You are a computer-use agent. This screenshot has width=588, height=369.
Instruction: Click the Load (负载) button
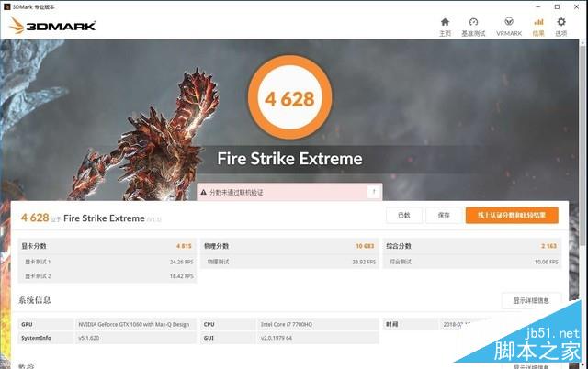click(x=404, y=215)
